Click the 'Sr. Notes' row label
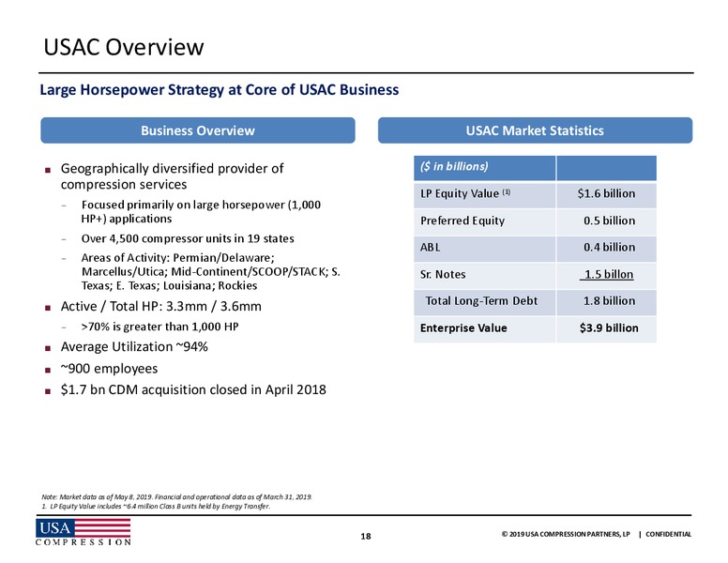 click(443, 274)
